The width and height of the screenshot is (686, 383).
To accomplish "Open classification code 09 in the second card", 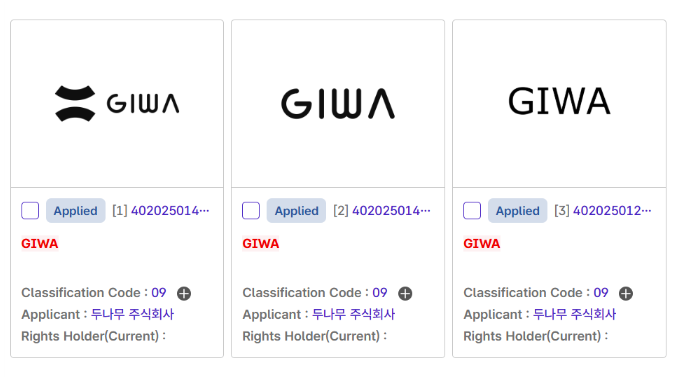I will pyautogui.click(x=380, y=292).
